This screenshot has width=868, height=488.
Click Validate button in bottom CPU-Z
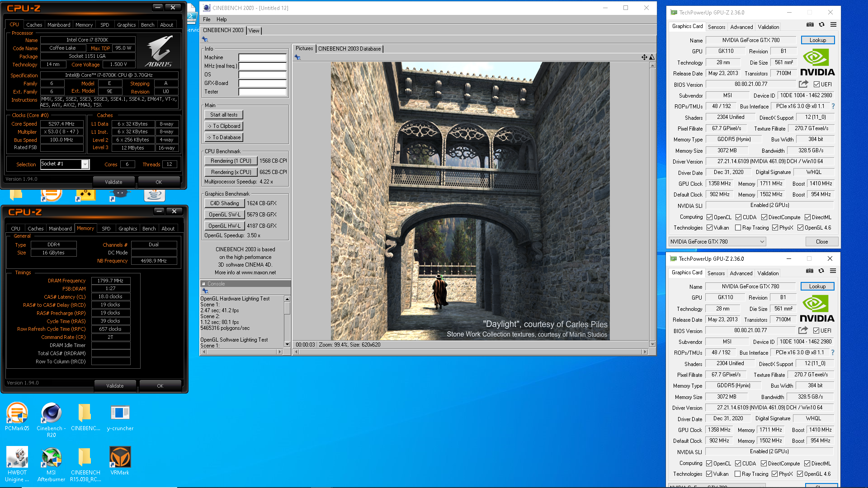115,386
